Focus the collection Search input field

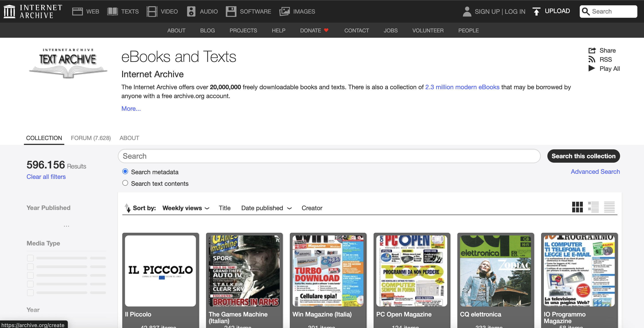[329, 156]
